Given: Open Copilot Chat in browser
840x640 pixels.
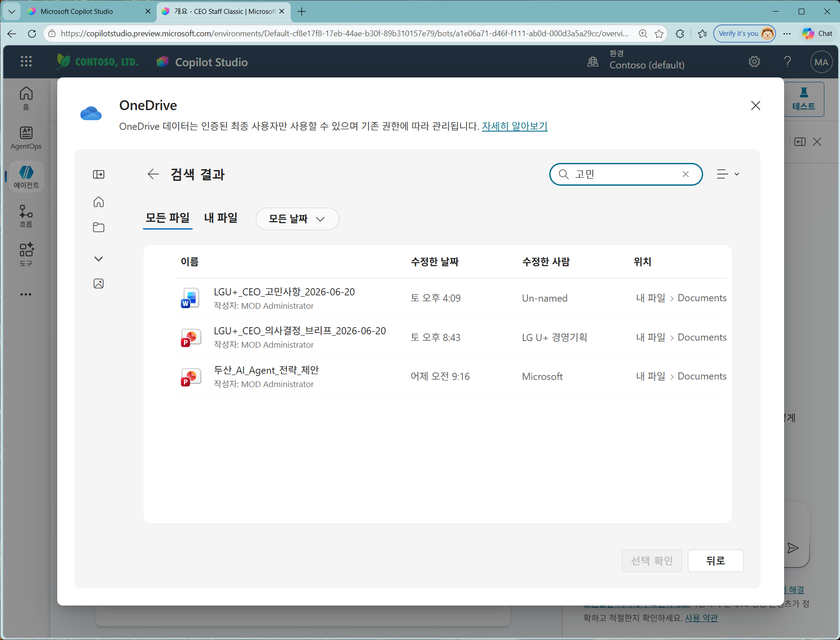Looking at the screenshot, I should tap(818, 34).
